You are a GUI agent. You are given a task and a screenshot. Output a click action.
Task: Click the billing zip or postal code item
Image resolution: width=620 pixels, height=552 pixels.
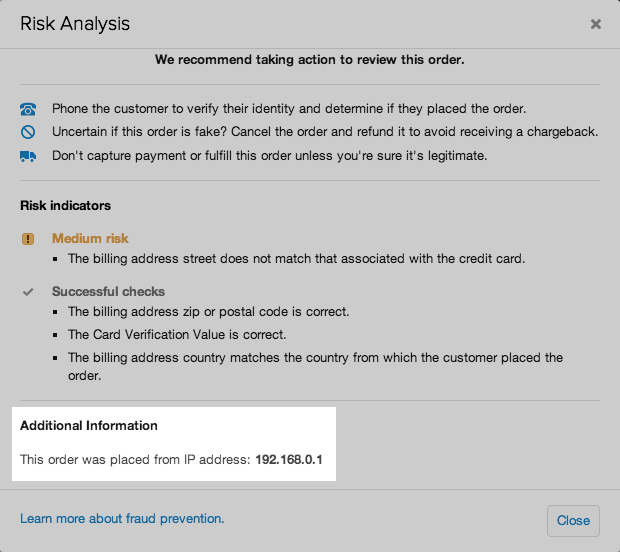[208, 312]
